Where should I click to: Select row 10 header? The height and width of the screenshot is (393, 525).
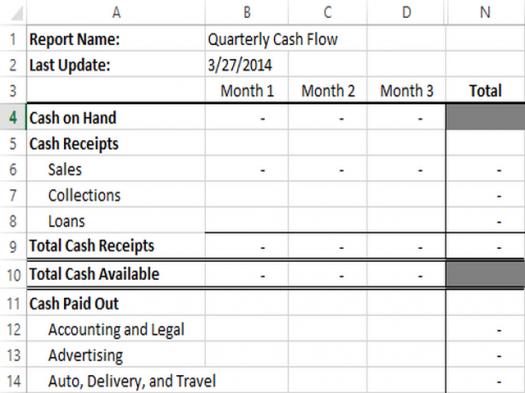click(x=13, y=275)
